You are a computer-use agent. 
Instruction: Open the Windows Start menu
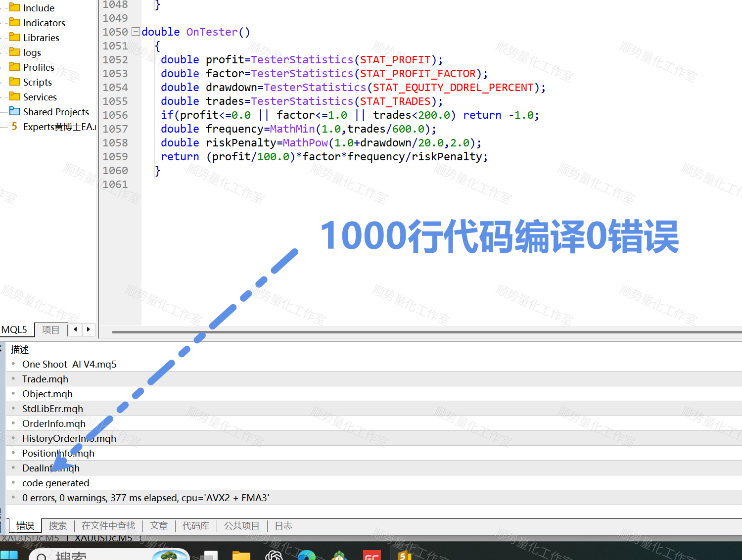pos(9,555)
